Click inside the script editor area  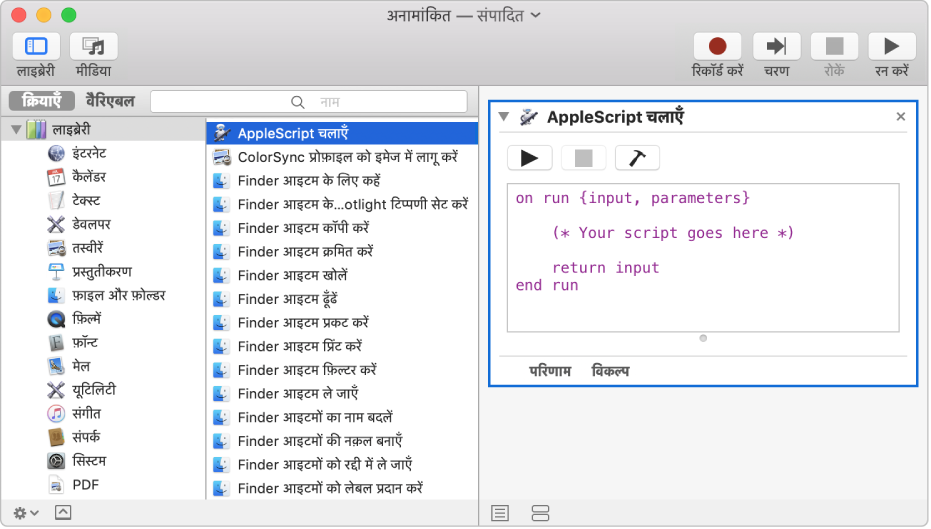(703, 258)
